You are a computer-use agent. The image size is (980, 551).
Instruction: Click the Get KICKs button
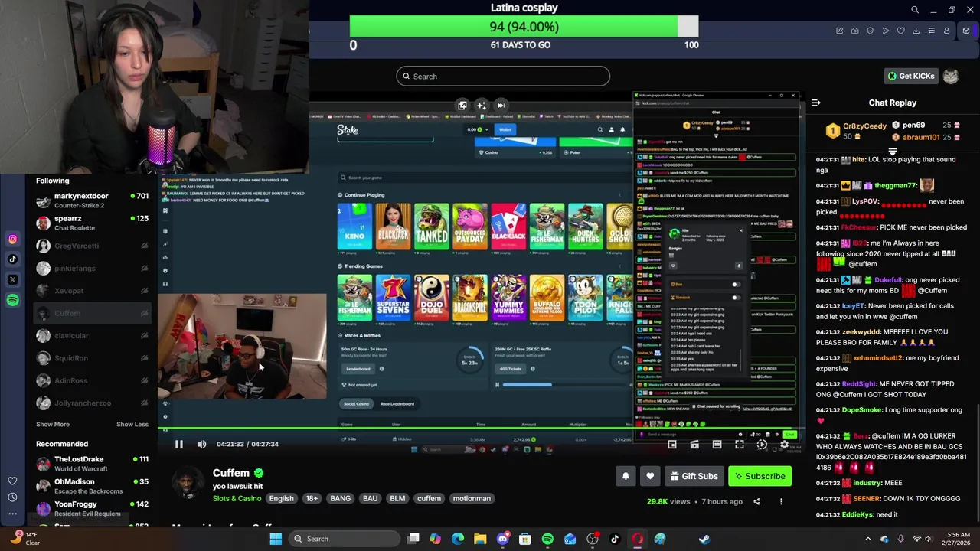click(x=911, y=76)
